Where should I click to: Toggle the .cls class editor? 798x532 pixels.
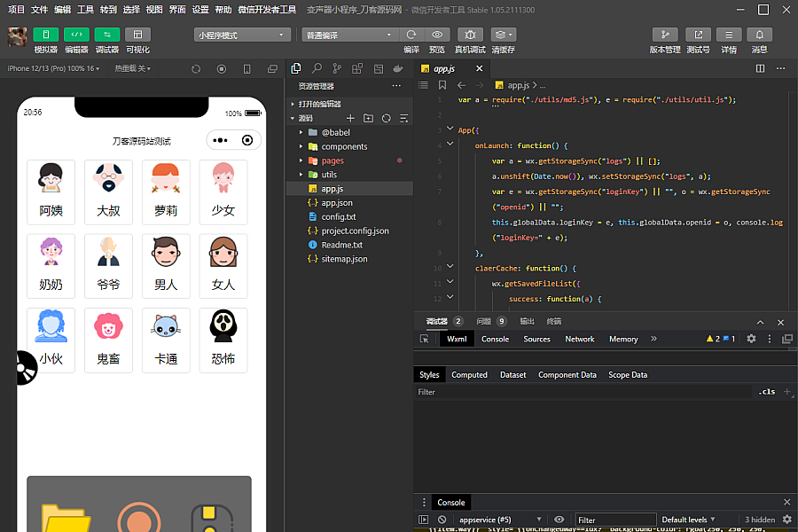pyautogui.click(x=767, y=392)
